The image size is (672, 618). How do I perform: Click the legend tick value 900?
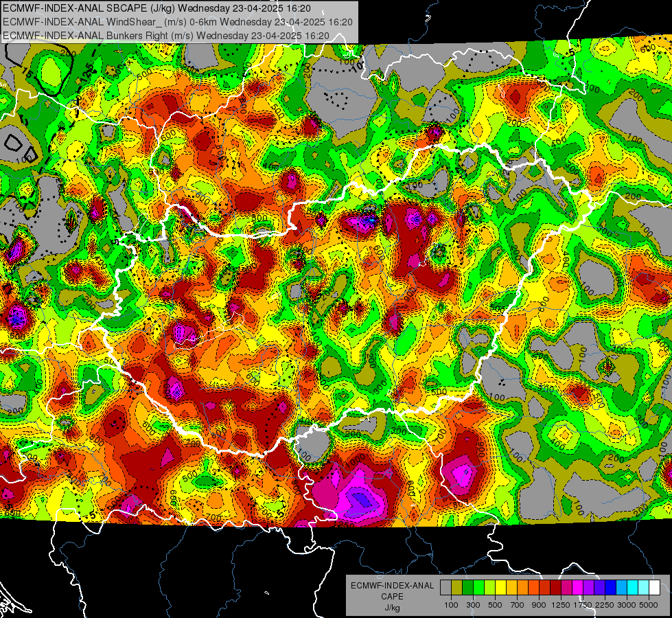click(539, 605)
